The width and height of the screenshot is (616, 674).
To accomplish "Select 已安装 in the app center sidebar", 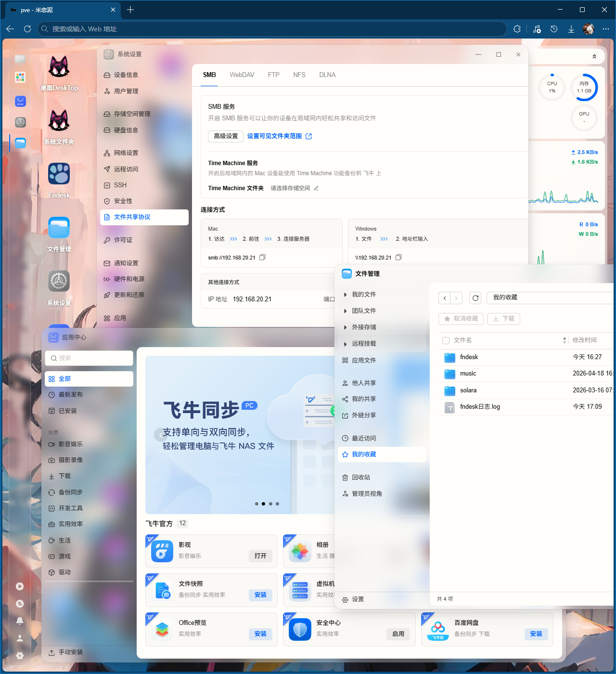I will (x=67, y=411).
